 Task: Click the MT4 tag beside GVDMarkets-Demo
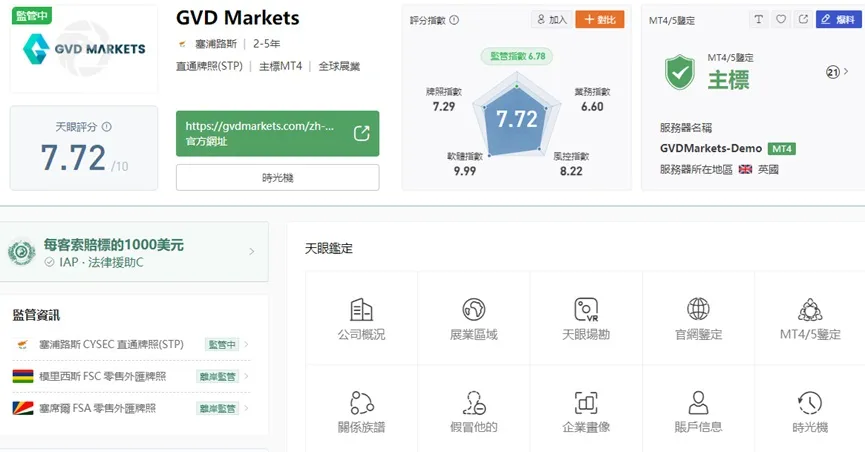(x=782, y=148)
